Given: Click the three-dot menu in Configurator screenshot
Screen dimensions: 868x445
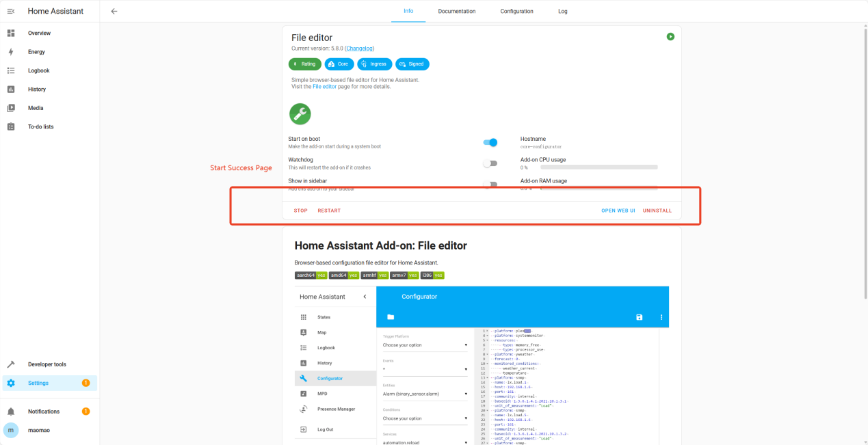Looking at the screenshot, I should [661, 317].
